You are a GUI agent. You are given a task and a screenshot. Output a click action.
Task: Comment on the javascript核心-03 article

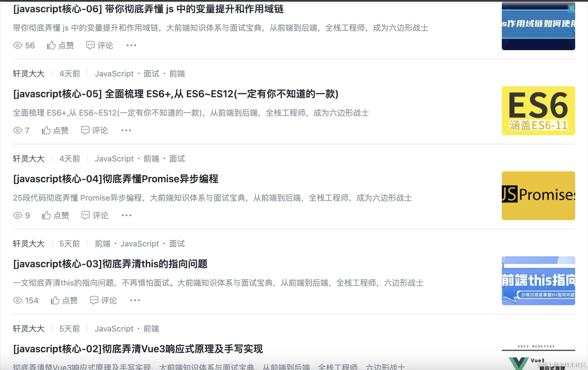click(x=103, y=301)
